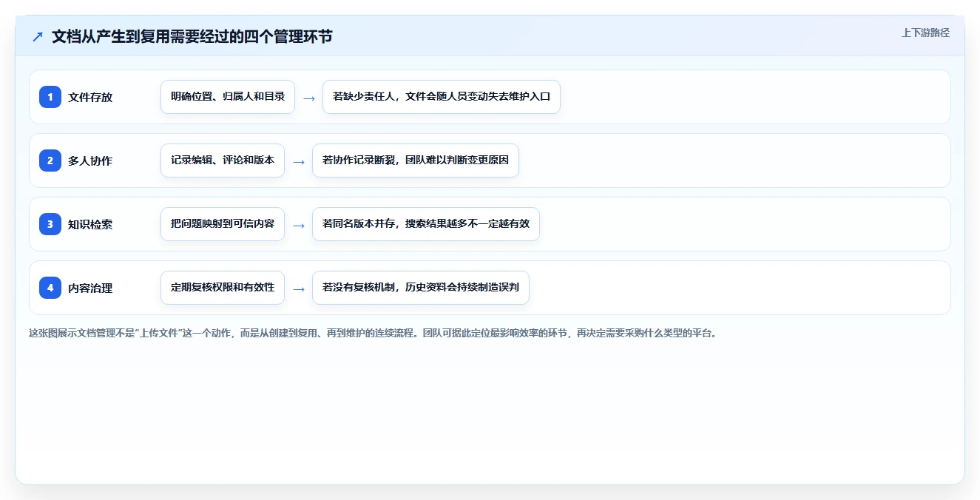Click the 定期复核权限和有效性 box
The image size is (980, 500).
click(x=223, y=288)
